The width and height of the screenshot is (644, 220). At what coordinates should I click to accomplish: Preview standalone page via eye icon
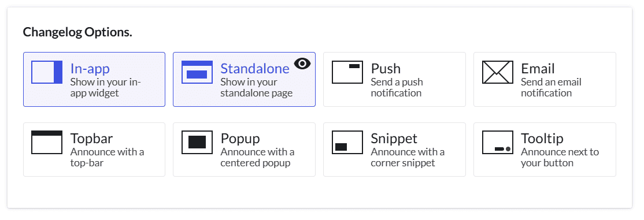point(302,63)
